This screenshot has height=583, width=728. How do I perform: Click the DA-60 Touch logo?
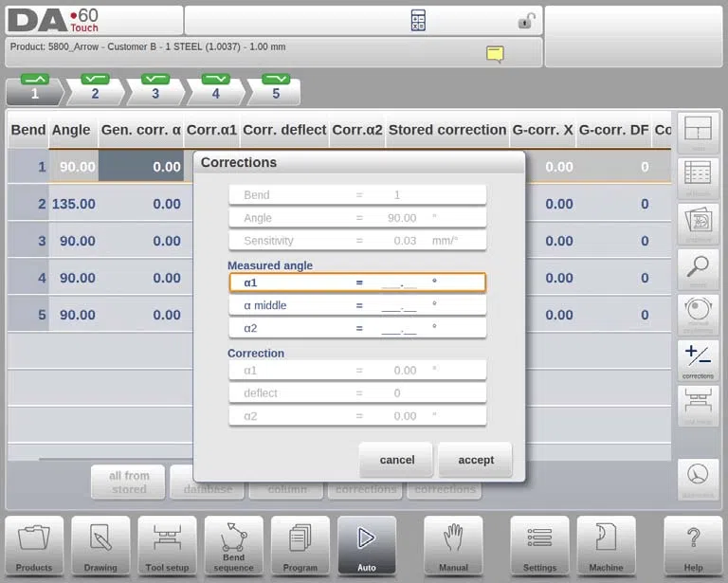point(53,21)
